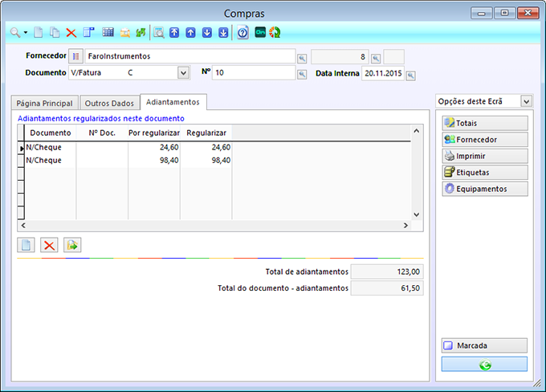546x392 pixels.
Task: Click the Documento column header
Action: coord(51,133)
